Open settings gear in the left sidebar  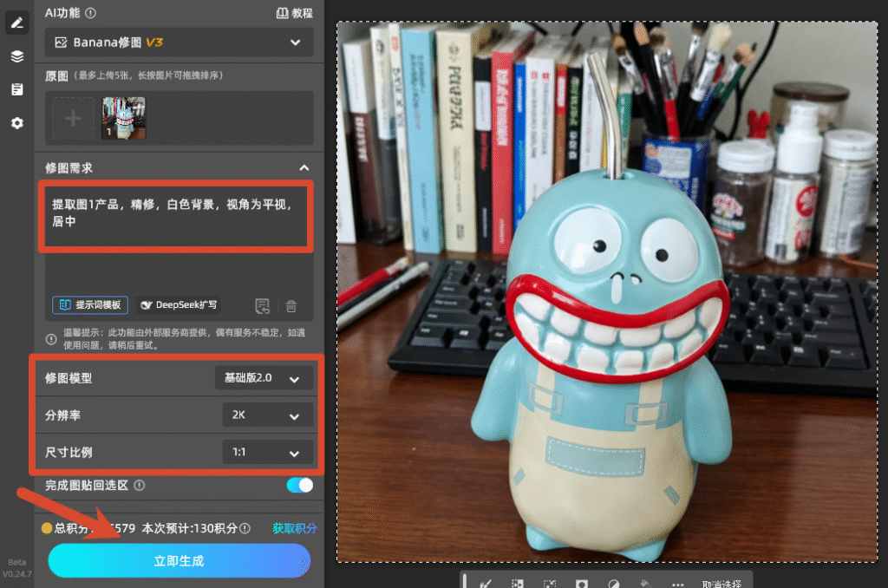click(x=17, y=123)
